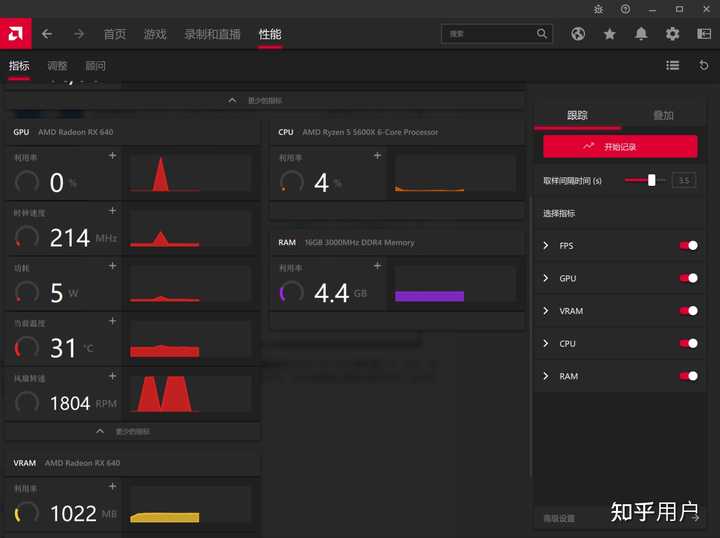The height and width of the screenshot is (538, 720).
Task: Toggle RAM metric switch
Action: pos(688,376)
